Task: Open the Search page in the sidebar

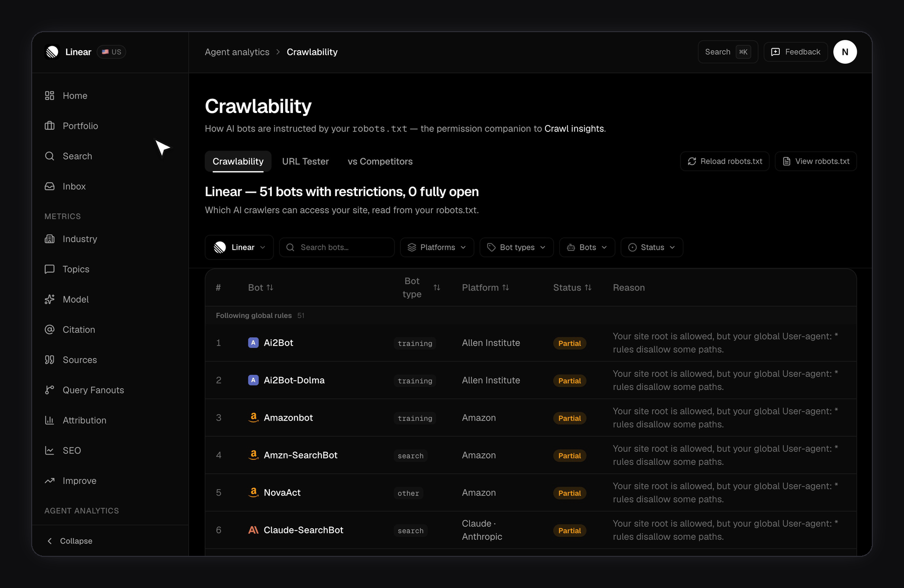Action: [x=77, y=156]
